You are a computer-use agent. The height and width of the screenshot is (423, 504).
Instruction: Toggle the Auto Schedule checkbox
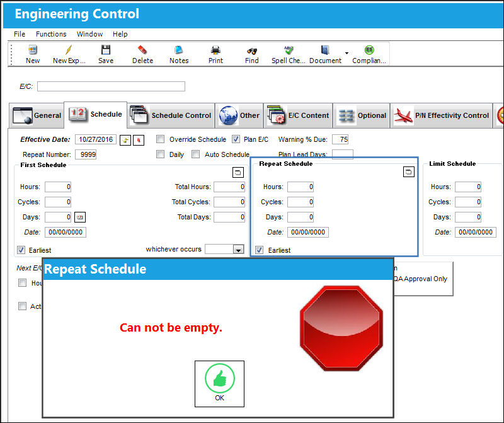point(195,154)
